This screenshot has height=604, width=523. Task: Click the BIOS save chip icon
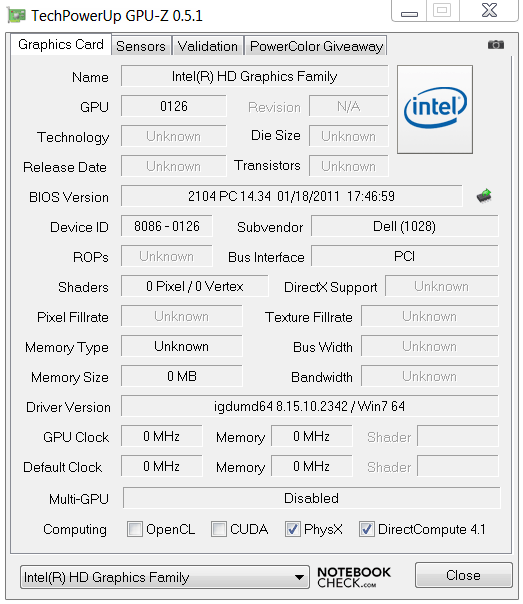(x=484, y=196)
